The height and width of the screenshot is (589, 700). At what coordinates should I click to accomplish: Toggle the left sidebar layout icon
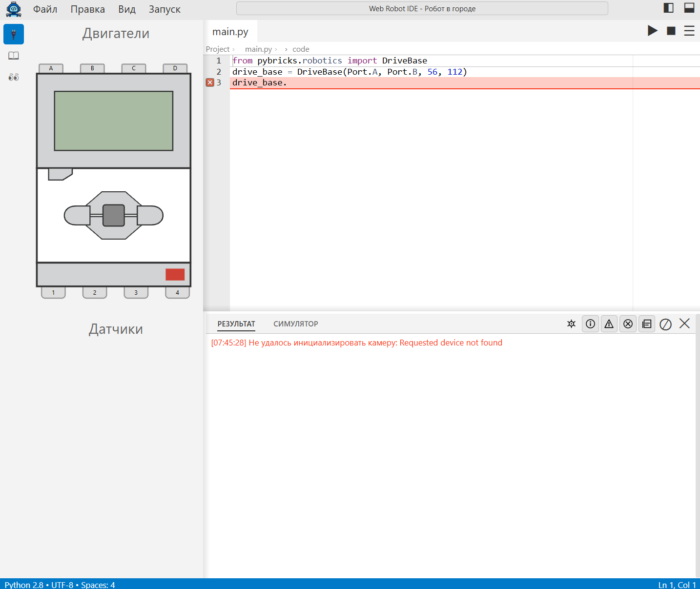coord(669,8)
